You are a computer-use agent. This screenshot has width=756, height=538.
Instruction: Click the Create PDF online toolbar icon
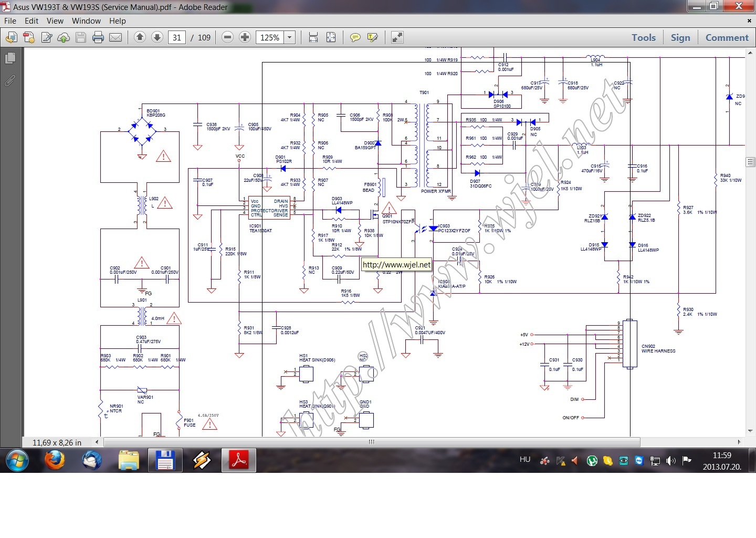(x=12, y=37)
